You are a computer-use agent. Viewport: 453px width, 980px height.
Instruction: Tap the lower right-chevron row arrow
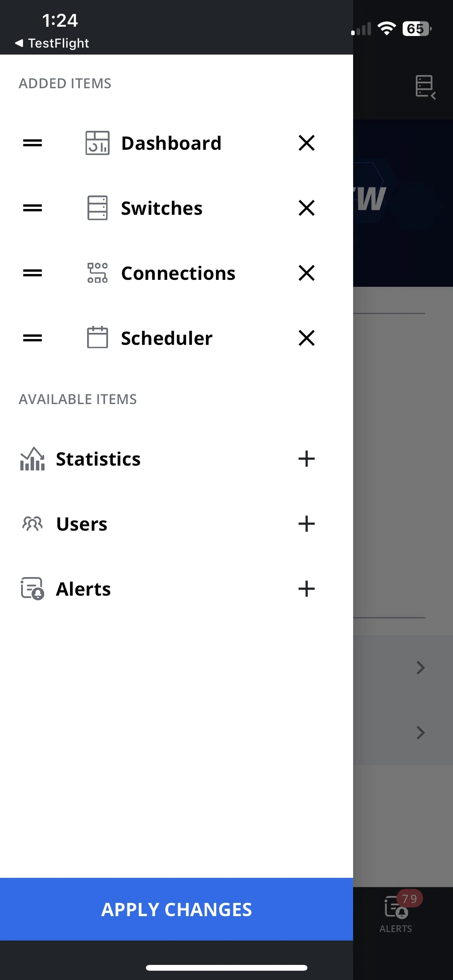click(x=420, y=733)
